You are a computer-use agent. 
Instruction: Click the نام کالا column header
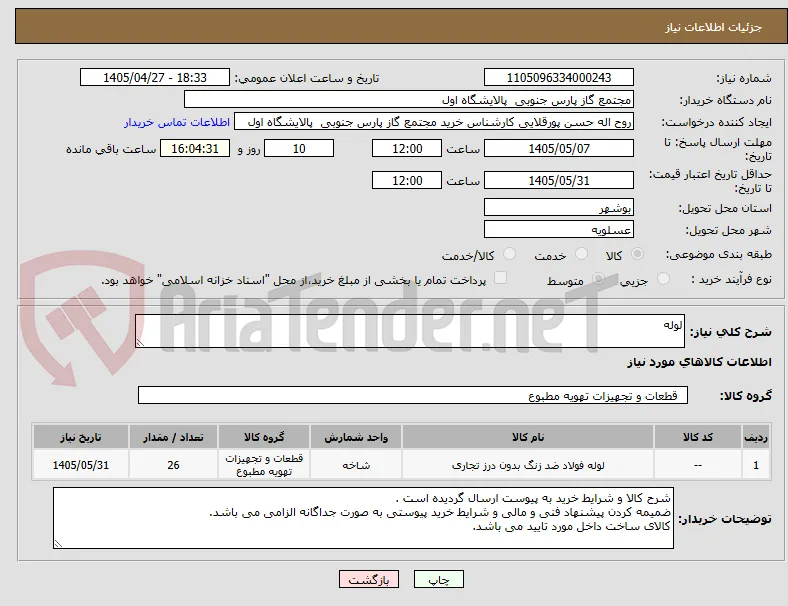(x=528, y=437)
